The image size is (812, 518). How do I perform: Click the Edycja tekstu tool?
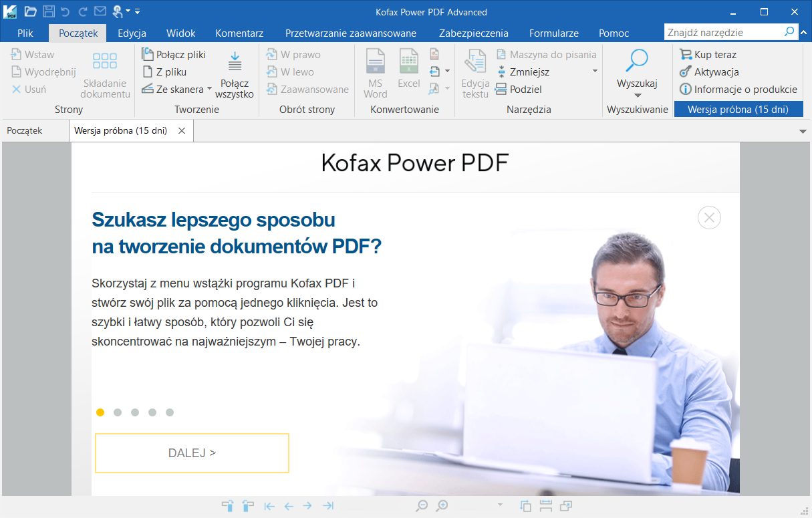click(x=476, y=75)
